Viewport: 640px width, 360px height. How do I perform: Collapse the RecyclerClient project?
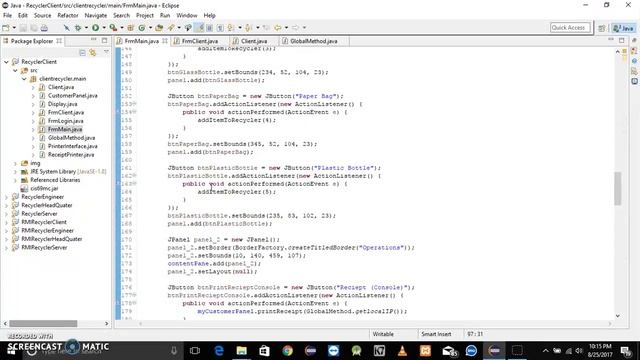(x=6, y=62)
